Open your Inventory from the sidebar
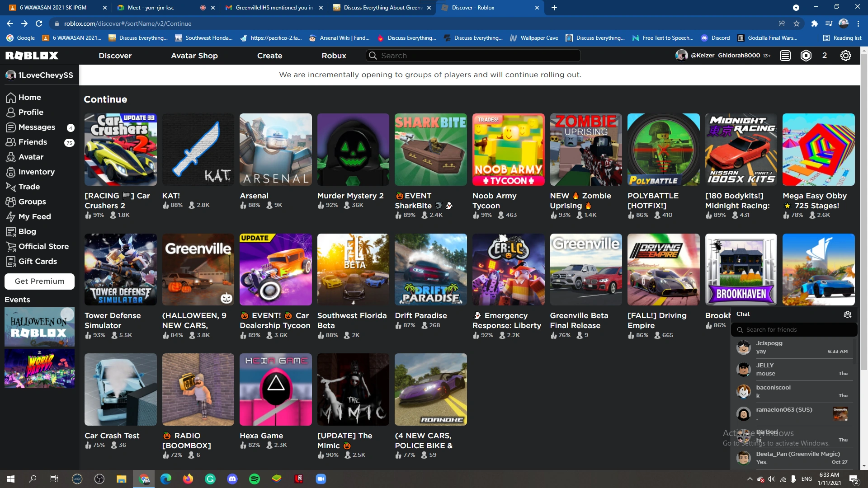 click(x=37, y=172)
